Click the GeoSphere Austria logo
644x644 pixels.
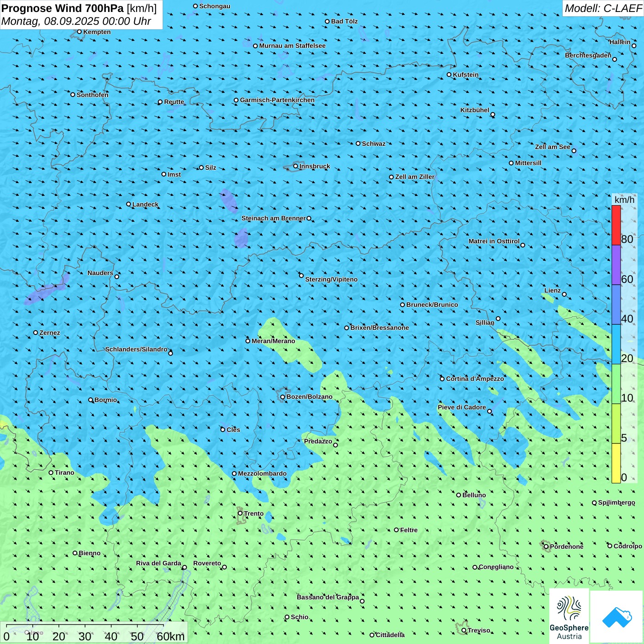[569, 616]
